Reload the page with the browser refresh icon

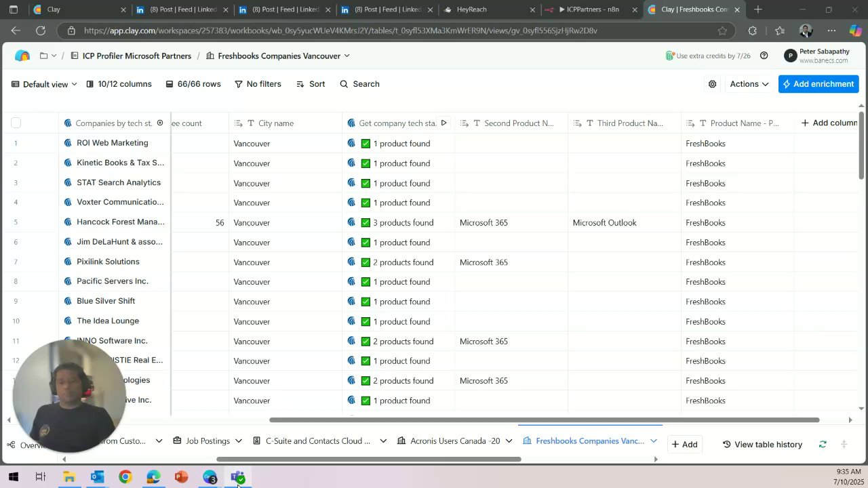(x=41, y=30)
